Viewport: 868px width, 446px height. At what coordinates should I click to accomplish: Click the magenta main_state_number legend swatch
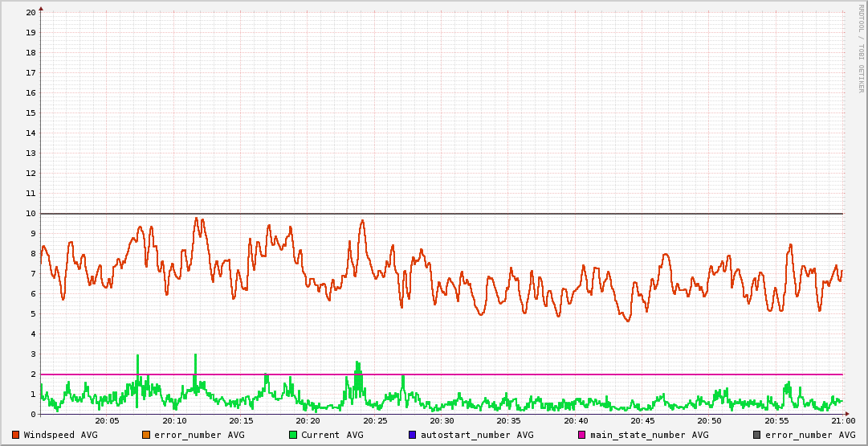pyautogui.click(x=582, y=435)
